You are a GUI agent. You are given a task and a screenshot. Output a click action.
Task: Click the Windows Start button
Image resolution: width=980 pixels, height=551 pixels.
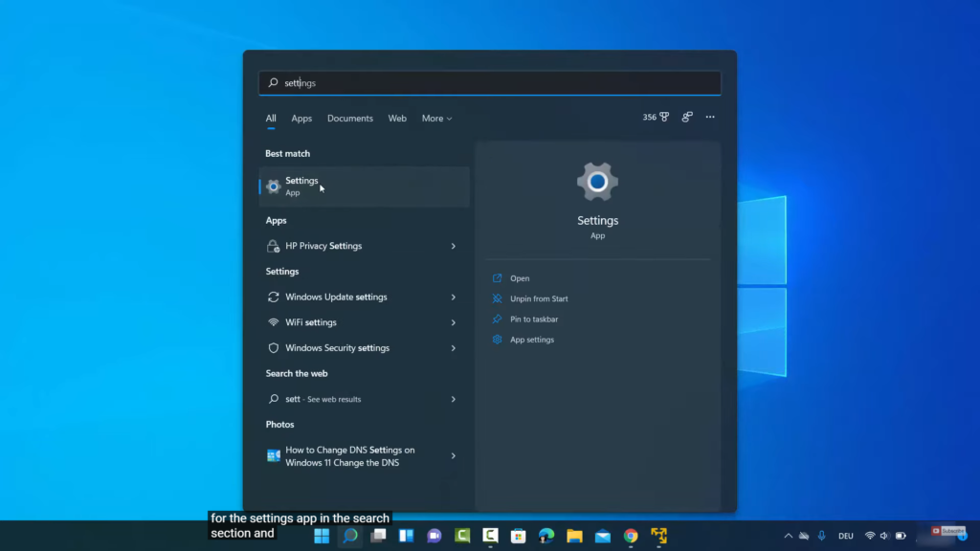(x=323, y=536)
